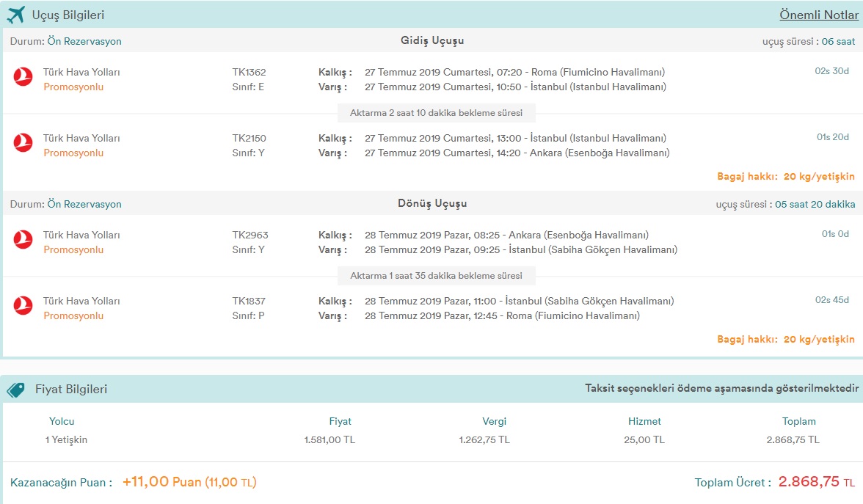Click the Taksit seçenekleri installment notice
Image resolution: width=863 pixels, height=504 pixels.
721,389
